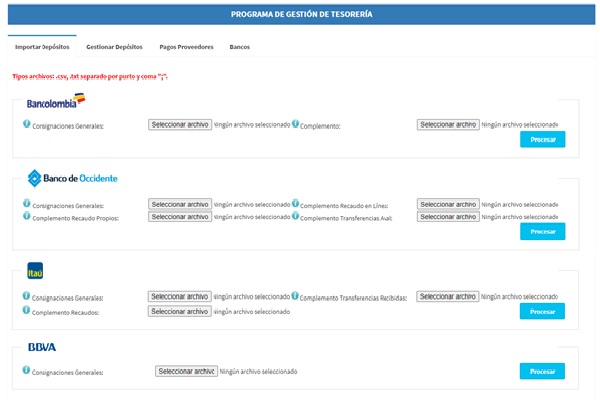
Task: Click info icon for Complemento Recaudo Propios
Action: 27,216
